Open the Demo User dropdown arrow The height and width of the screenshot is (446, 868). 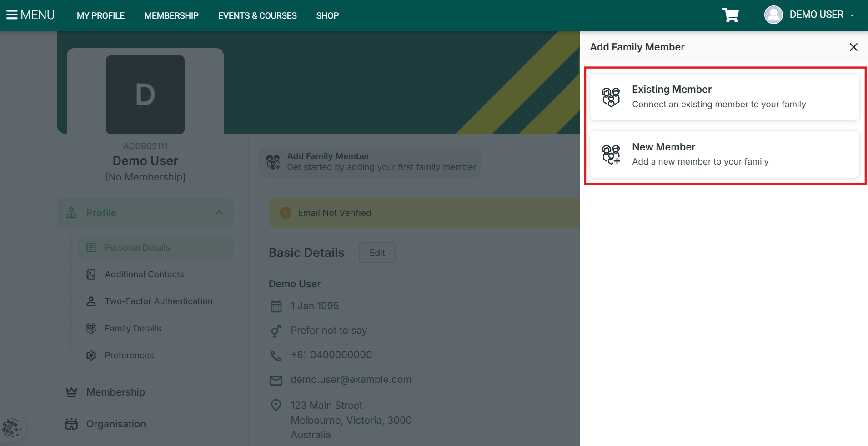[852, 15]
